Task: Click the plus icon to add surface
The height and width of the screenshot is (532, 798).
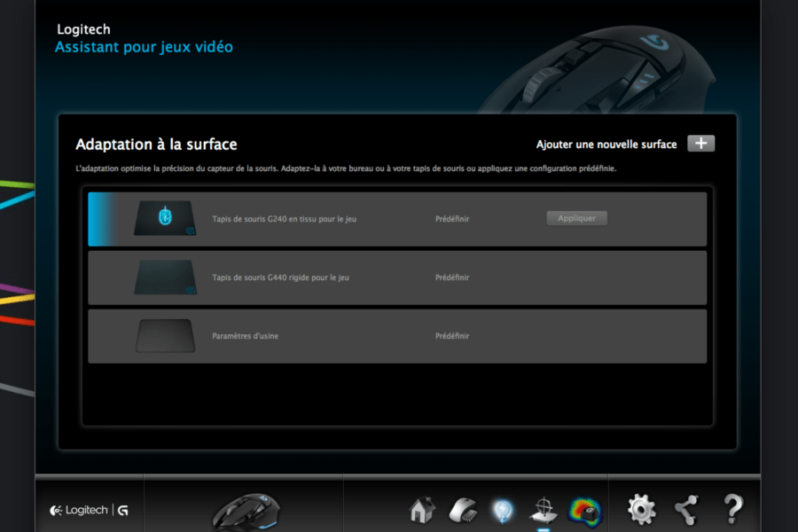Action: click(700, 144)
